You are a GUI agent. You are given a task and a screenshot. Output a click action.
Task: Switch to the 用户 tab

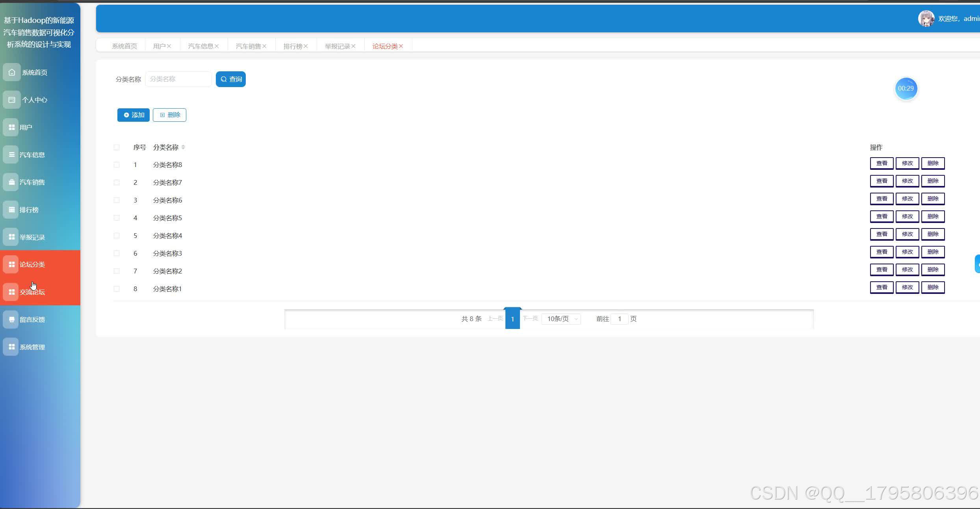point(159,46)
